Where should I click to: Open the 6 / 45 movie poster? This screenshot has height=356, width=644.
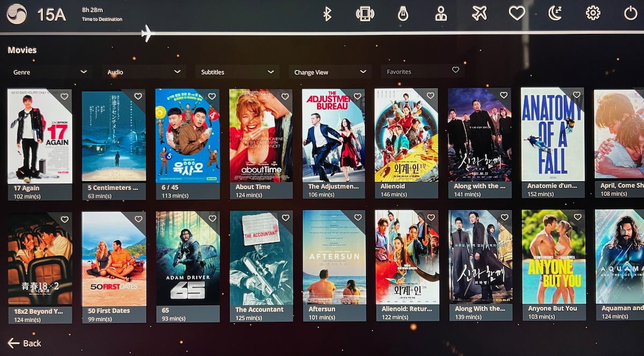(187, 136)
